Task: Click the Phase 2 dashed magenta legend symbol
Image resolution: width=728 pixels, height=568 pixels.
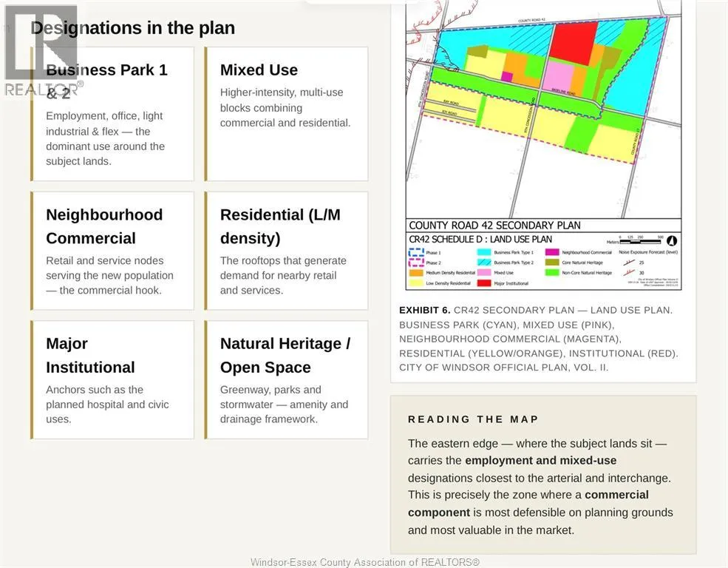Action: (x=416, y=263)
